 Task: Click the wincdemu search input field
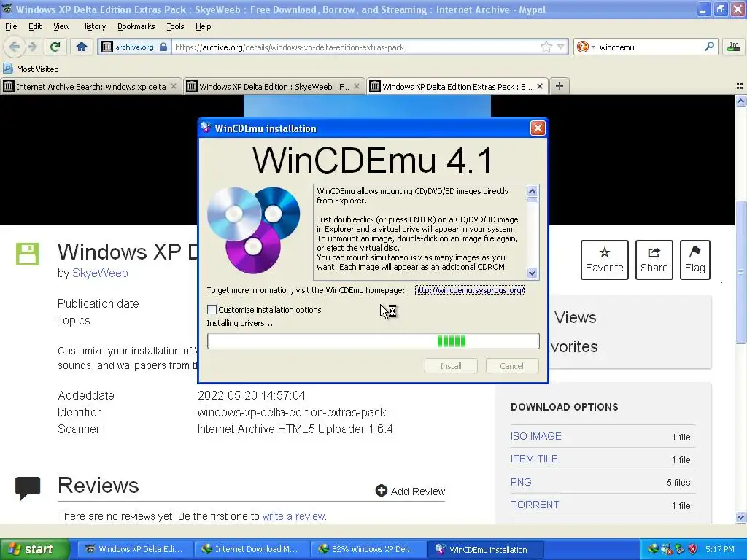[x=650, y=47]
